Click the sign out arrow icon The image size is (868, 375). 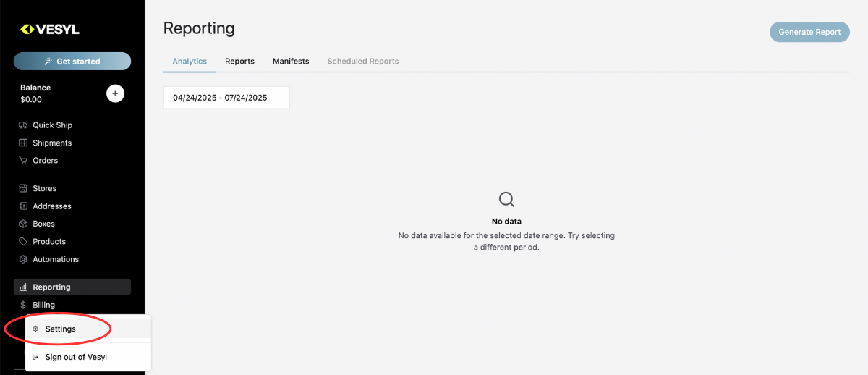point(35,357)
